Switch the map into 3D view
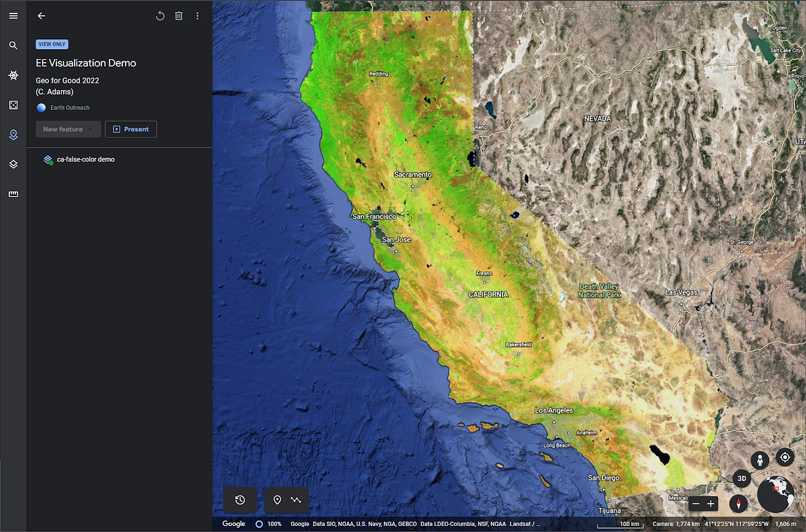Screen dimensions: 806x532 pyautogui.click(x=742, y=478)
